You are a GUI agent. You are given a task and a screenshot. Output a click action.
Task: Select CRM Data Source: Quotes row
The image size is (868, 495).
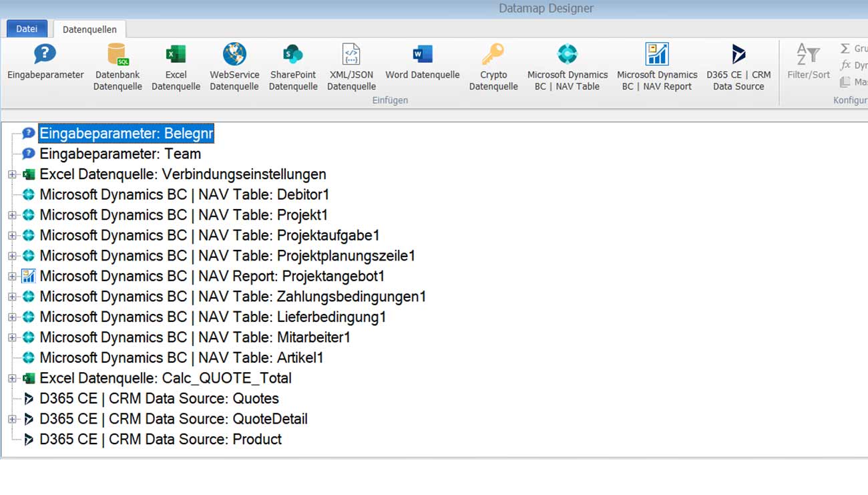[159, 398]
